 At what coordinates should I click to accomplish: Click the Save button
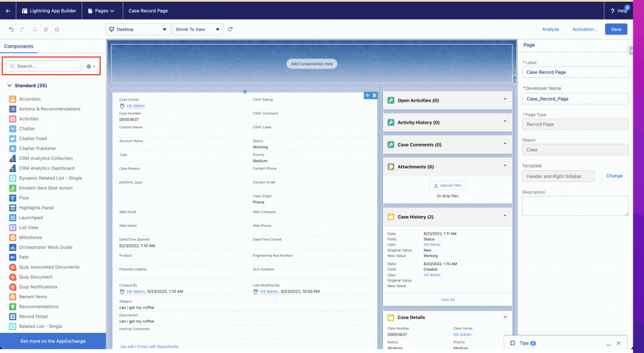point(616,30)
